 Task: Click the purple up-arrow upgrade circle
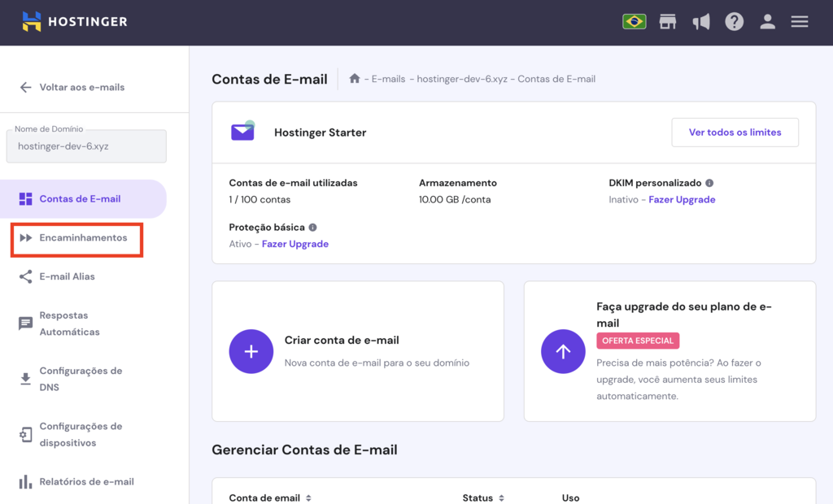click(x=563, y=351)
